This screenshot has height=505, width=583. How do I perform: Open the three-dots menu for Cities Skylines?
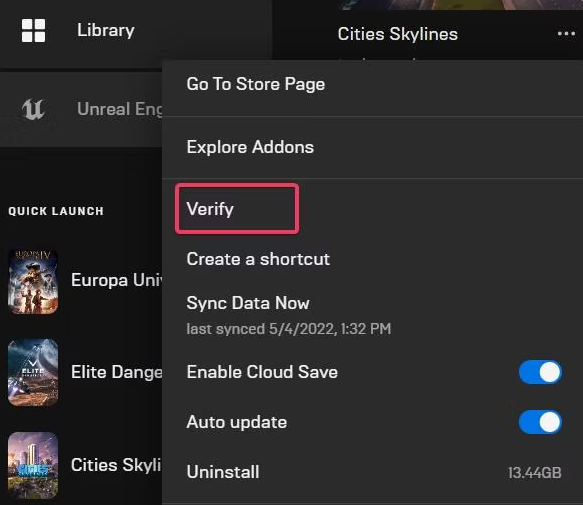coord(566,34)
